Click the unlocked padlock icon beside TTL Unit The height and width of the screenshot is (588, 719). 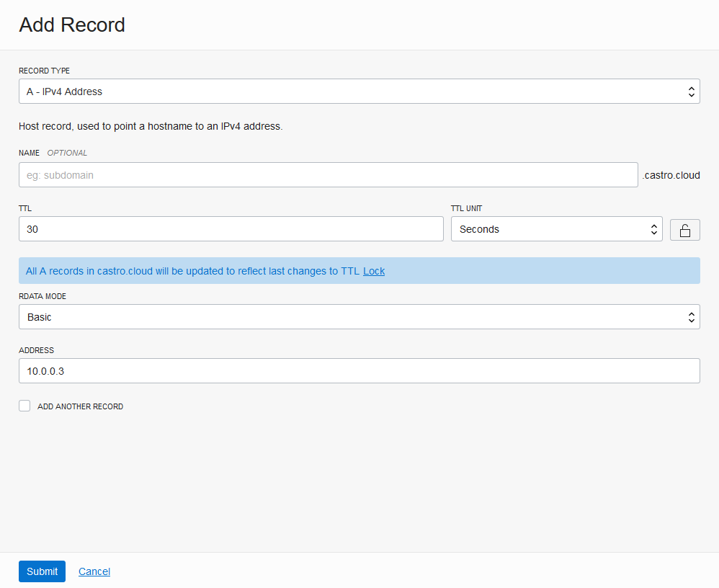[x=684, y=230]
